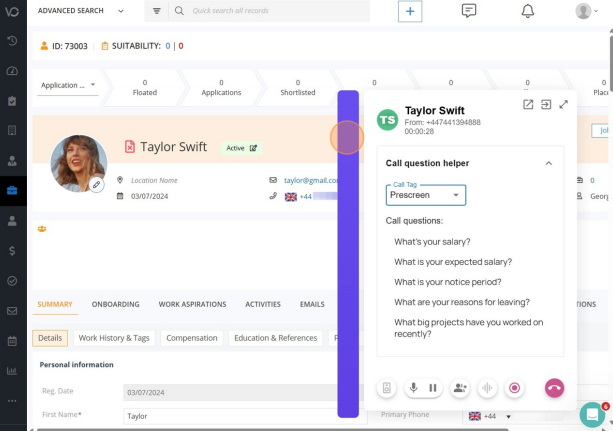
Task: Click the waveform audio icon
Action: (x=487, y=388)
